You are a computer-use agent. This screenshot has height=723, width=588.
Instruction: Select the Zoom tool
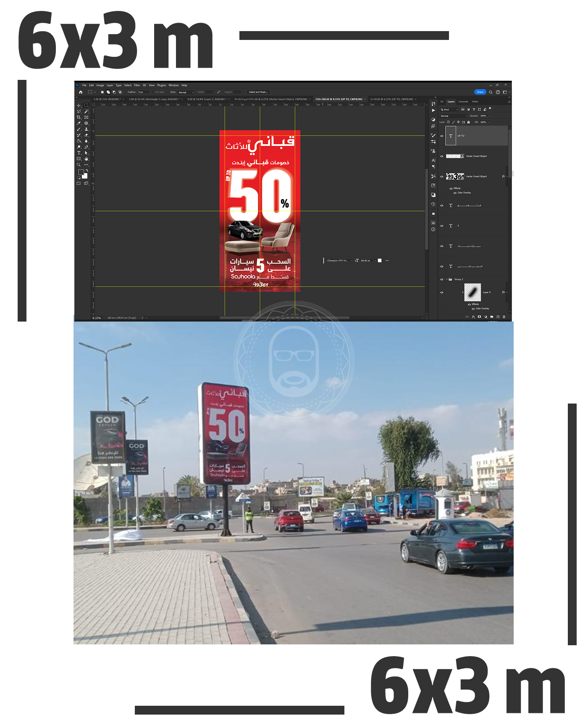point(79,165)
